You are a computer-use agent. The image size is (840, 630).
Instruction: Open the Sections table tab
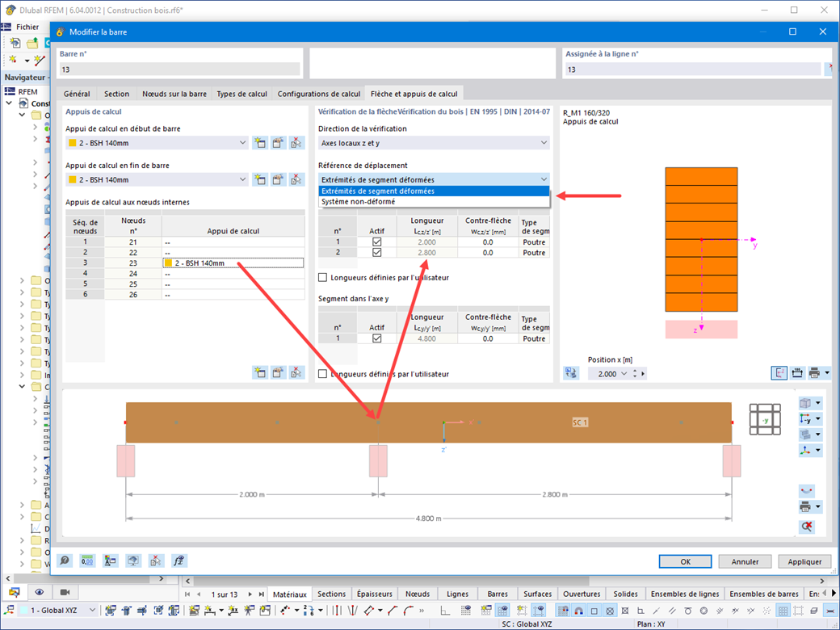point(331,594)
